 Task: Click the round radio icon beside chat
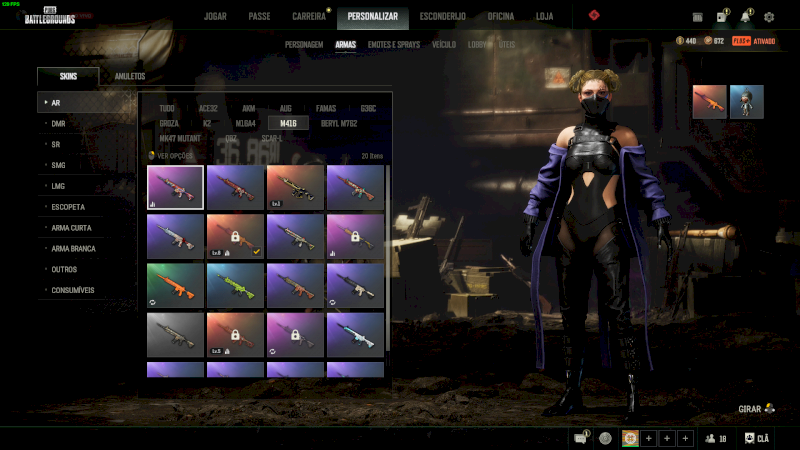(x=605, y=438)
